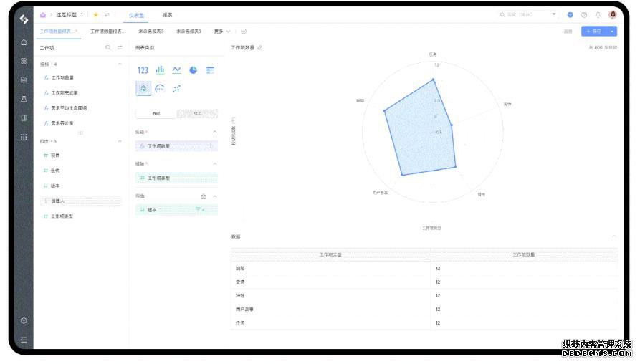Switch to the 仪表盘 tab
640x364 pixels.
[x=136, y=16]
